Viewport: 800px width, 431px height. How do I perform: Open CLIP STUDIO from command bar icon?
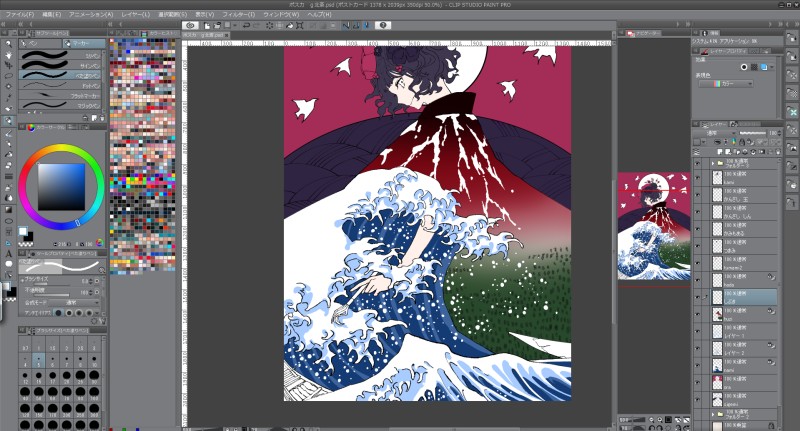tap(190, 25)
